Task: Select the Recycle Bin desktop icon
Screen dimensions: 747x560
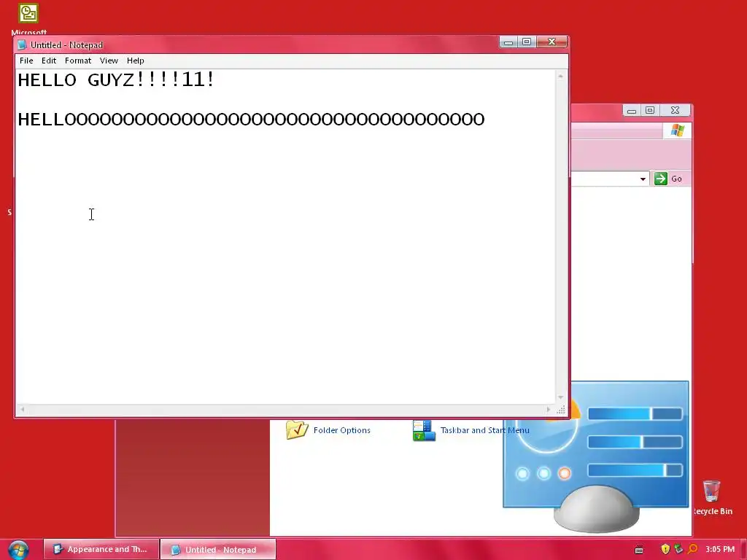Action: click(x=712, y=497)
